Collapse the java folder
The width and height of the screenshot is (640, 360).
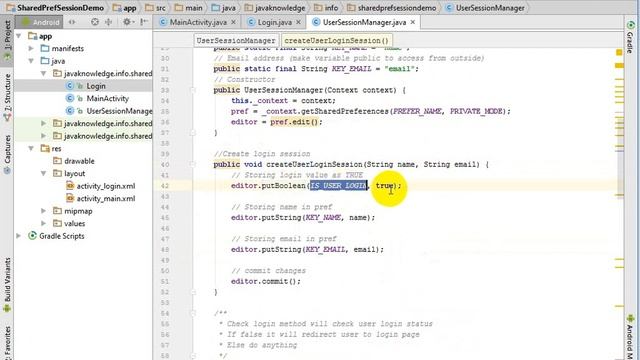(31, 61)
